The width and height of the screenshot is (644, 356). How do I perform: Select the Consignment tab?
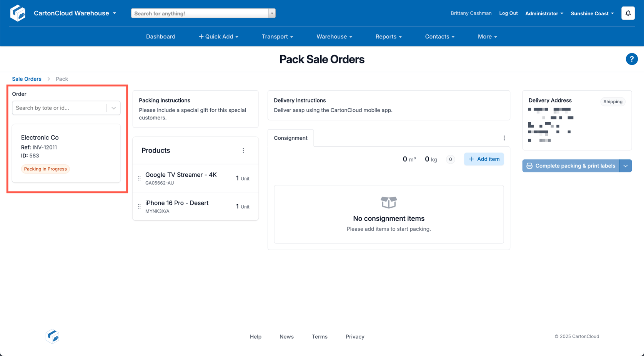[291, 138]
